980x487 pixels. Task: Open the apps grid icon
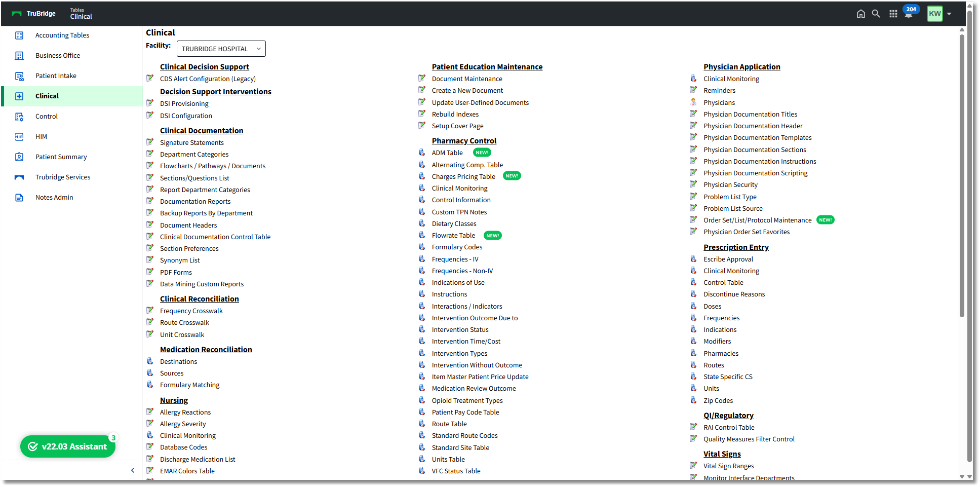[893, 14]
